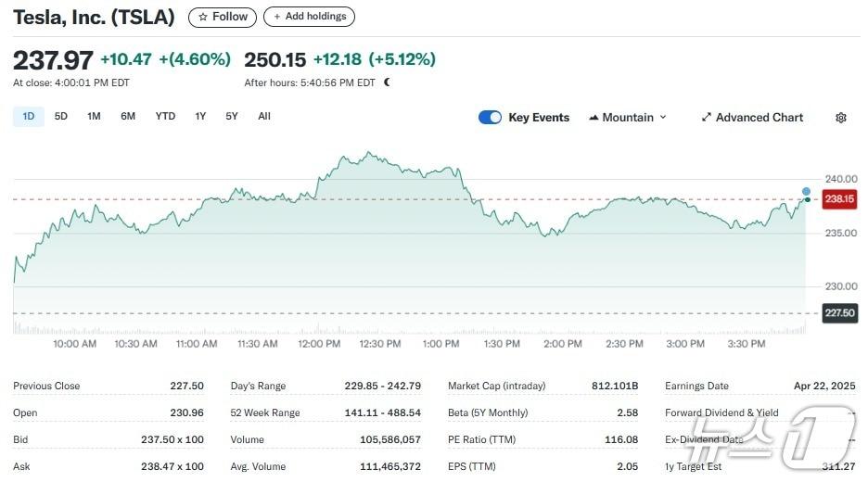Click the Mountain chart type icon
This screenshot has height=482, width=868.
(x=594, y=118)
